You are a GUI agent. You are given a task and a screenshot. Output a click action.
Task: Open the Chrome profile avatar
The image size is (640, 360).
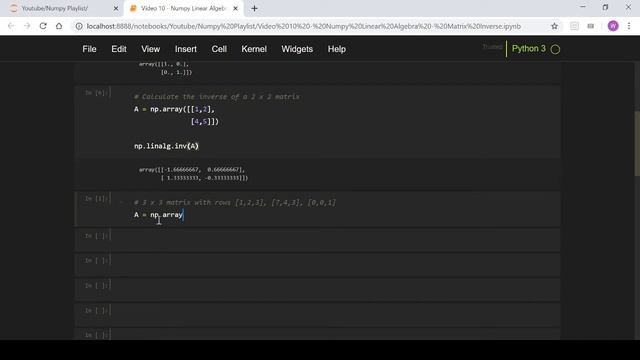click(613, 26)
